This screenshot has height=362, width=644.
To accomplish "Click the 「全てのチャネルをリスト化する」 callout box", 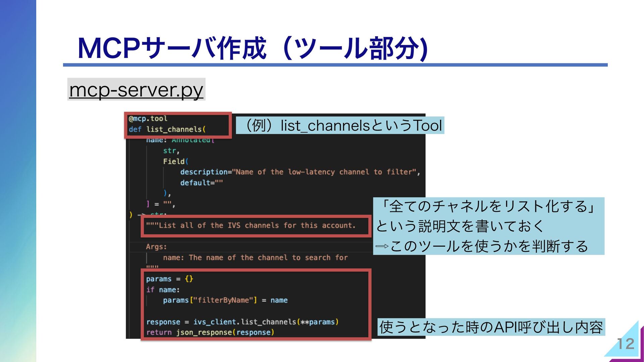I will tap(488, 226).
